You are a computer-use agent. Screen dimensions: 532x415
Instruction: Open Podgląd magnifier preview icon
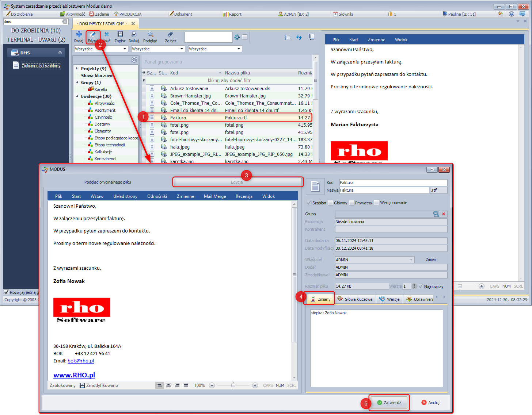150,34
